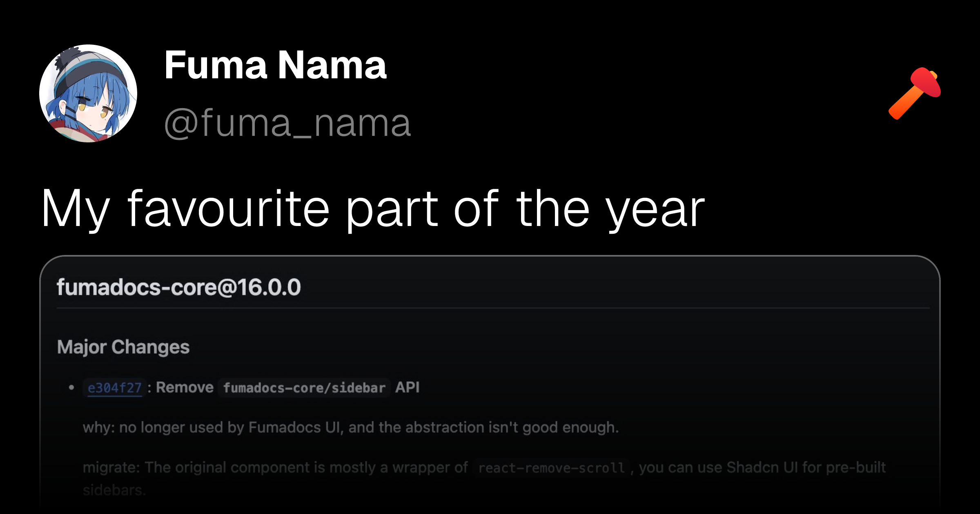This screenshot has height=514, width=980.
Task: Click the fumadocs-core@16.0.0 release heading
Action: 179,287
